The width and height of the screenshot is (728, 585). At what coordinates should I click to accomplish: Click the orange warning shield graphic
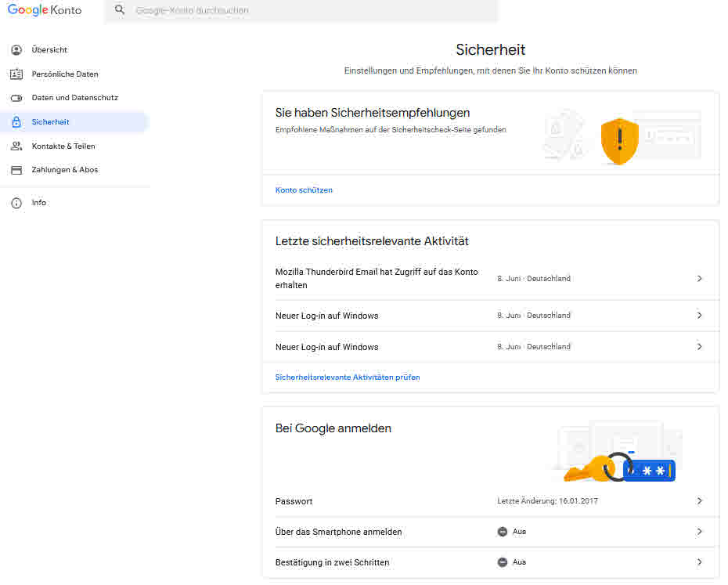coord(619,141)
